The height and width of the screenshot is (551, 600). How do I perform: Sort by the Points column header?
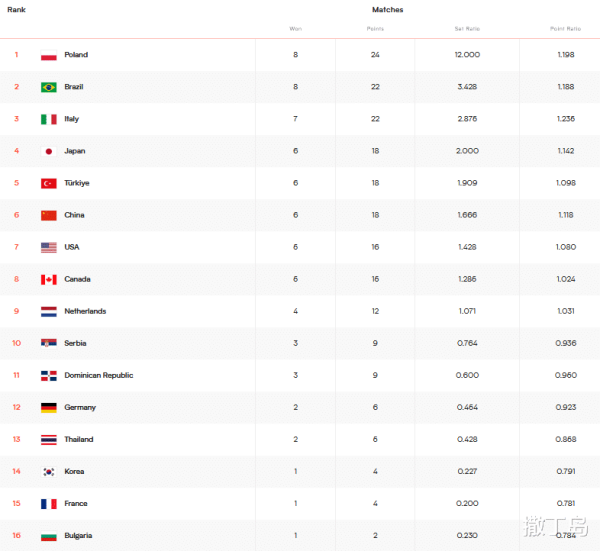tap(375, 29)
